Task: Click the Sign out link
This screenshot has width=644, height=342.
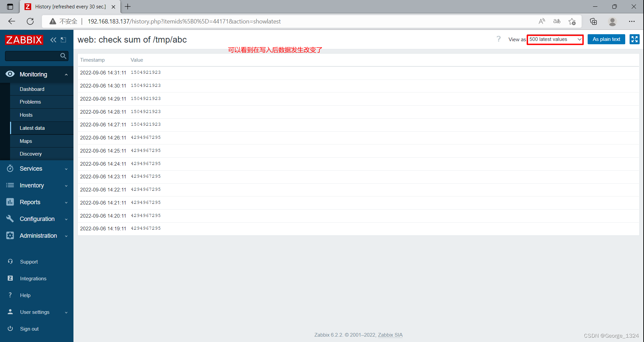Action: point(29,329)
